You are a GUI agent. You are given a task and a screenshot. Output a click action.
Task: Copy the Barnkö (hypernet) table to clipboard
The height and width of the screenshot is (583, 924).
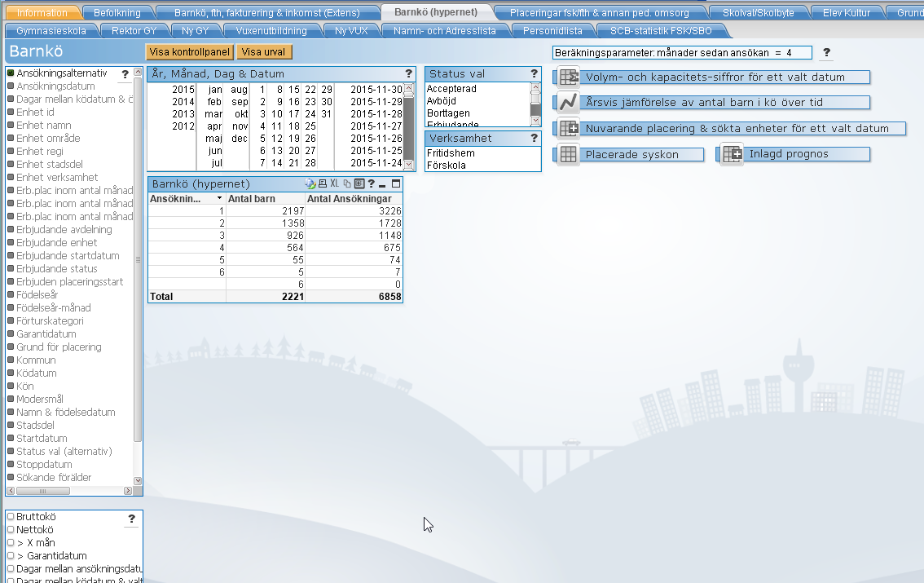347,184
